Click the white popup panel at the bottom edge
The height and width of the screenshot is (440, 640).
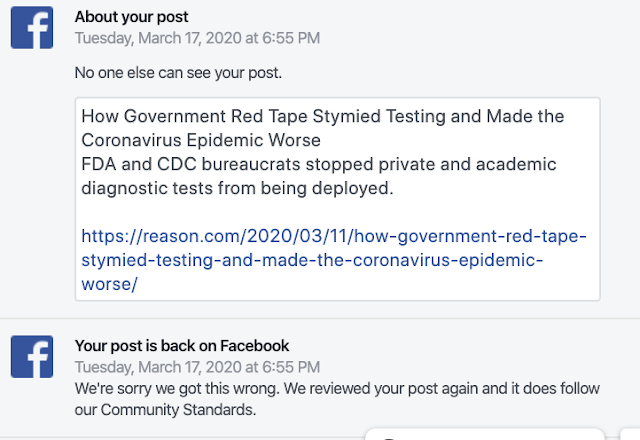(x=484, y=434)
